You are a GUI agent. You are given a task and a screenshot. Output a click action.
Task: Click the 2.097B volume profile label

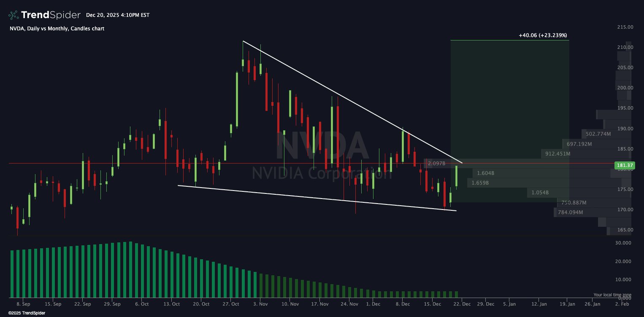tap(436, 163)
